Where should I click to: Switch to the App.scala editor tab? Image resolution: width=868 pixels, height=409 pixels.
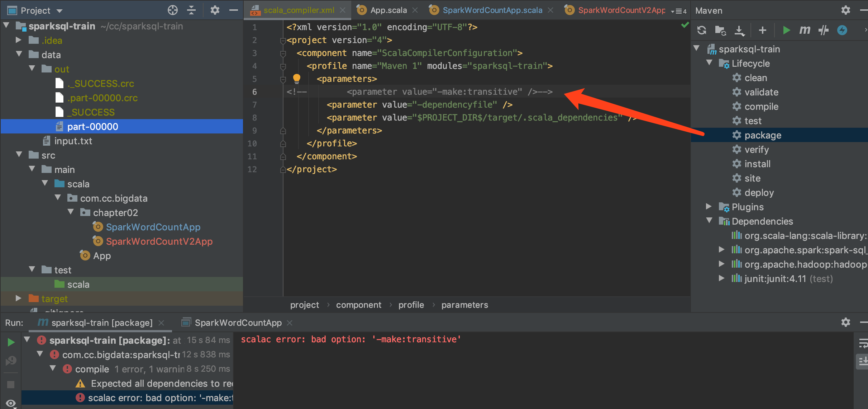(388, 10)
